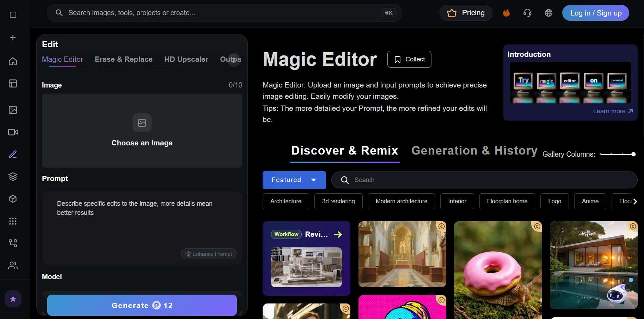Click the magnifier icon in top search
Image resolution: width=644 pixels, height=319 pixels.
tap(59, 13)
